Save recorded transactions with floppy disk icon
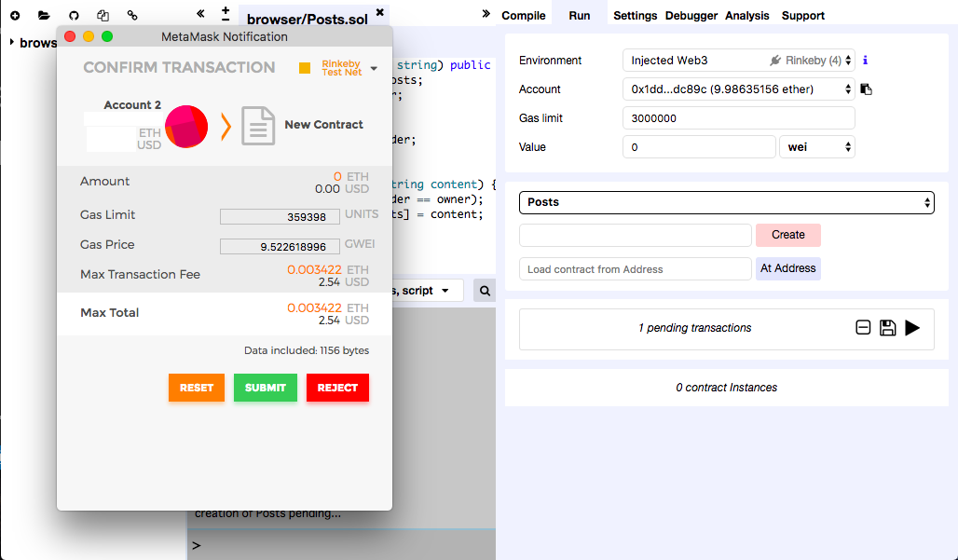Screen dimensions: 958x560 [887, 328]
